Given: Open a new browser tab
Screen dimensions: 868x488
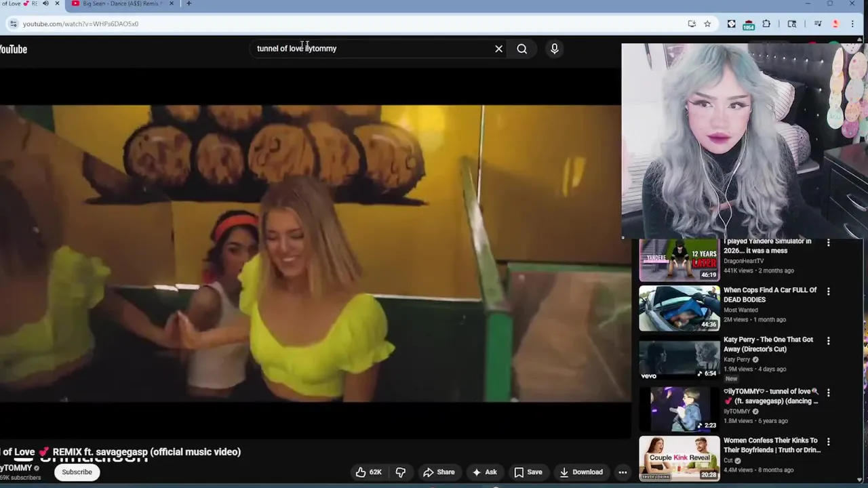Looking at the screenshot, I should (189, 4).
